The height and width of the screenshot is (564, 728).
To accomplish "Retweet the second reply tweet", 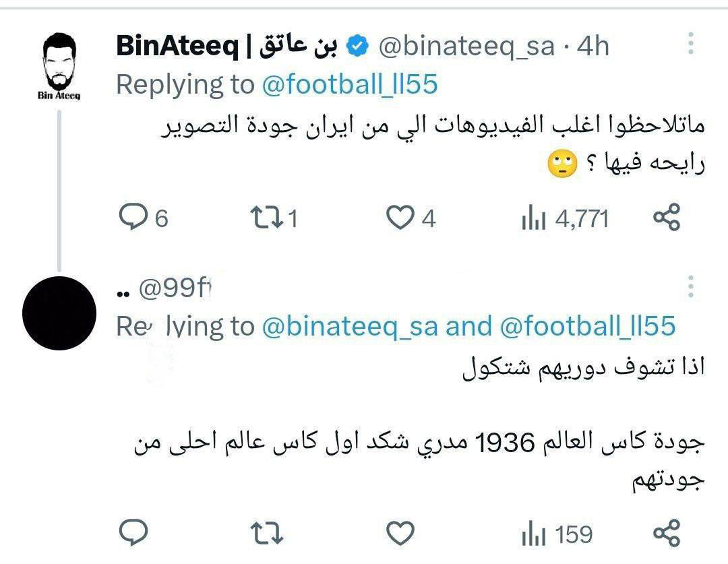I will tap(266, 534).
